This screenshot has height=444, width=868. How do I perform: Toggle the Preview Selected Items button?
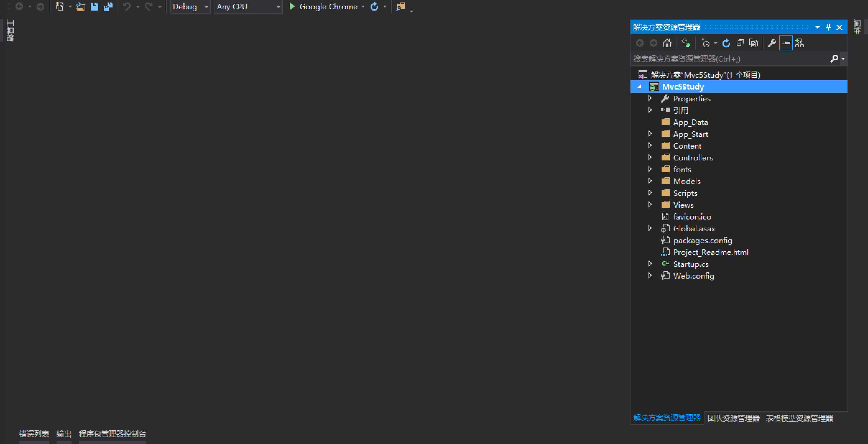786,43
